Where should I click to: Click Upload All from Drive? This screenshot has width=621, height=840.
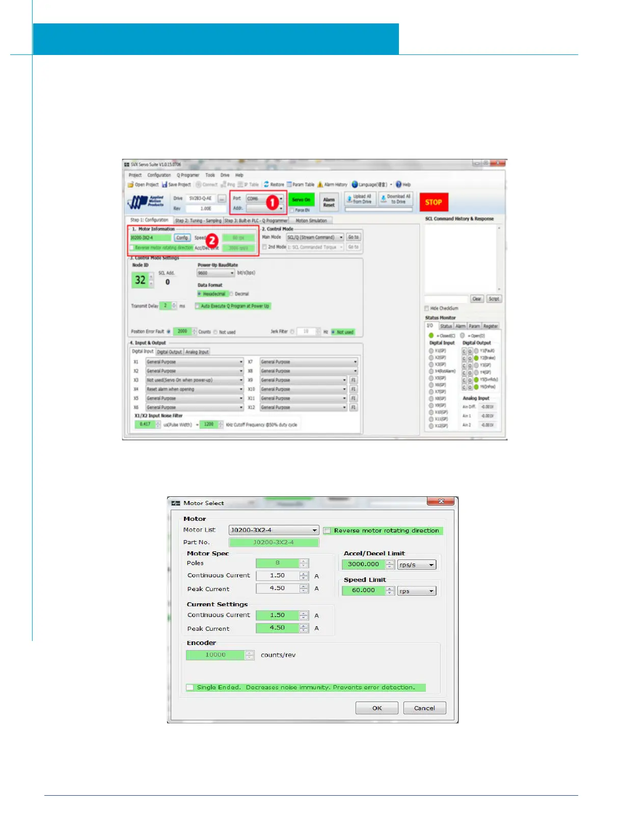(360, 199)
